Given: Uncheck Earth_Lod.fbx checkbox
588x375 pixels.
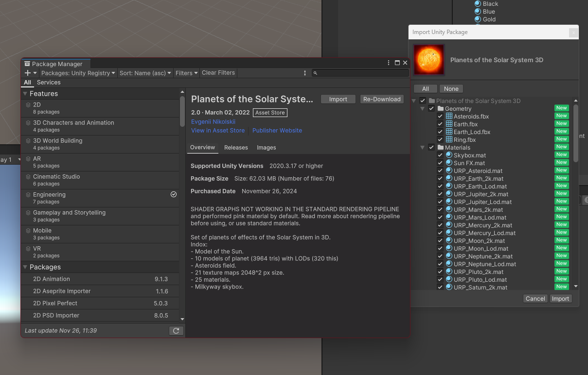Looking at the screenshot, I should (440, 132).
